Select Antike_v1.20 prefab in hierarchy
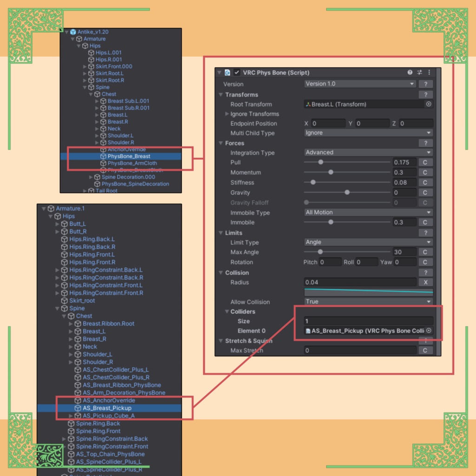 click(x=93, y=32)
